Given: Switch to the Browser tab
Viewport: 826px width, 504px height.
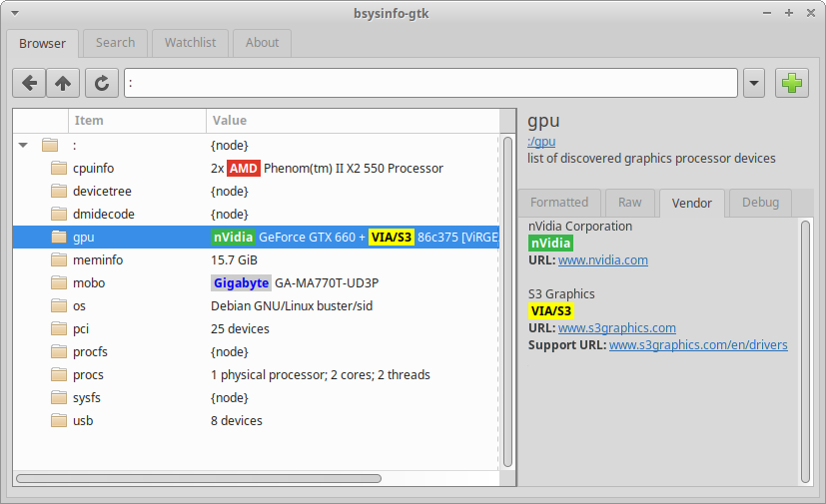Looking at the screenshot, I should pyautogui.click(x=42, y=43).
